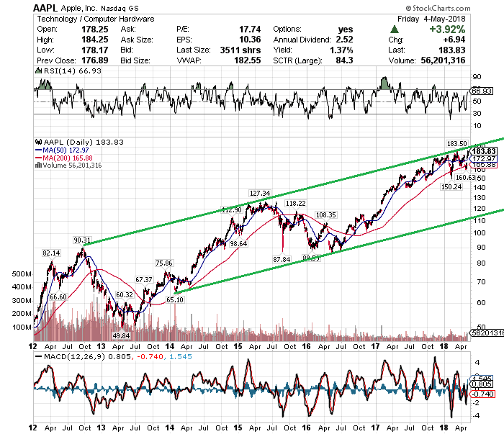Click the MA(50) blue legend line

39,150
